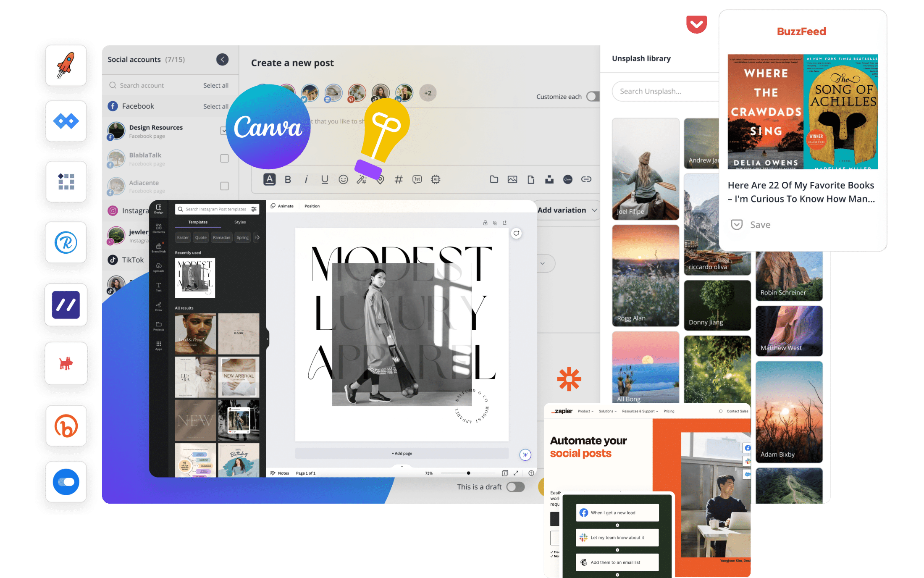Viewport: 924px width, 578px height.
Task: Toggle underline formatting in post editor
Action: [x=325, y=179]
